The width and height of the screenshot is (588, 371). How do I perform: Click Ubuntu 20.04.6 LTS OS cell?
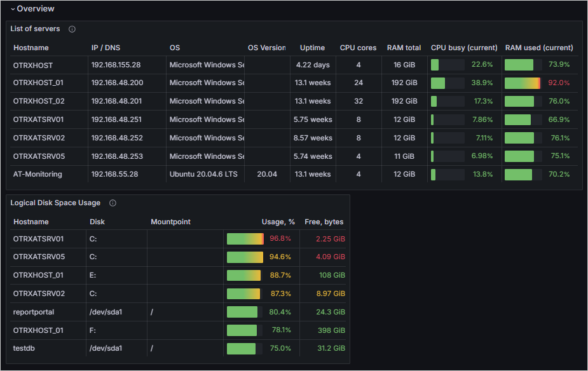point(203,174)
